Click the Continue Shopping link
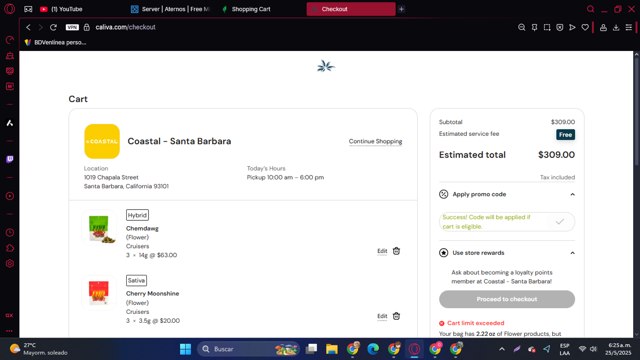The height and width of the screenshot is (360, 640). coord(375,141)
